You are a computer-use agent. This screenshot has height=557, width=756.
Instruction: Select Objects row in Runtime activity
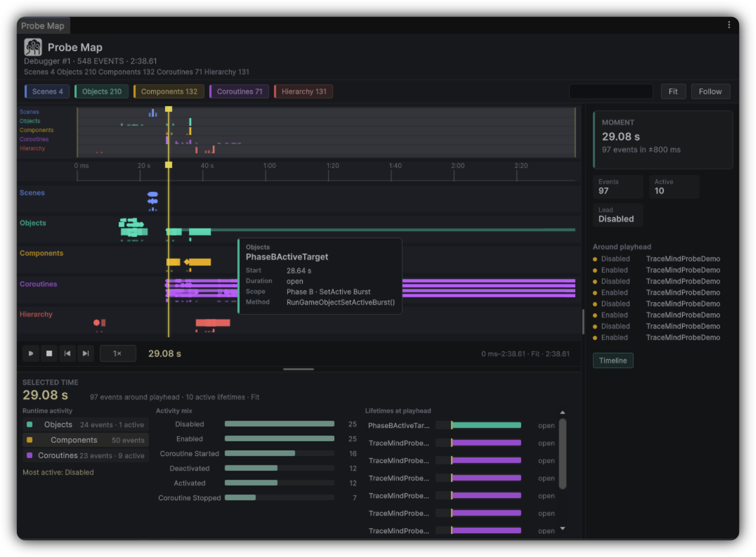[x=86, y=425]
